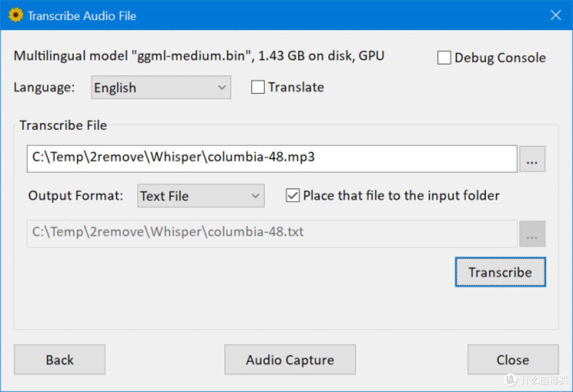
Task: Open Language dropdown chevron arrow
Action: (222, 88)
